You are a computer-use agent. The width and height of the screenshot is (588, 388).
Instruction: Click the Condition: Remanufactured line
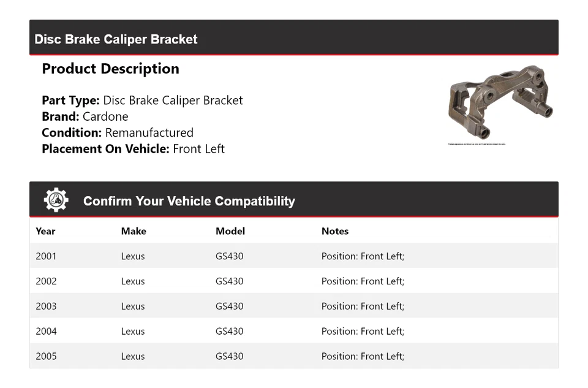118,132
